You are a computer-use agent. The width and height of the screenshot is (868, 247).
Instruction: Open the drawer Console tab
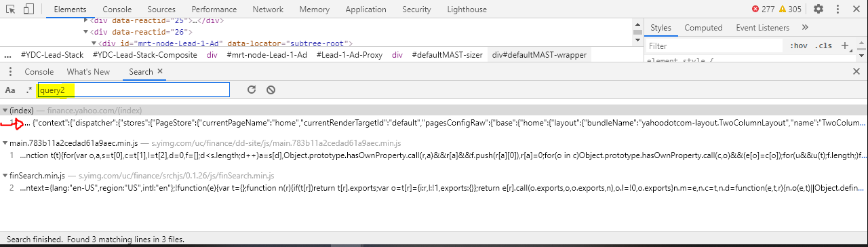pos(39,72)
